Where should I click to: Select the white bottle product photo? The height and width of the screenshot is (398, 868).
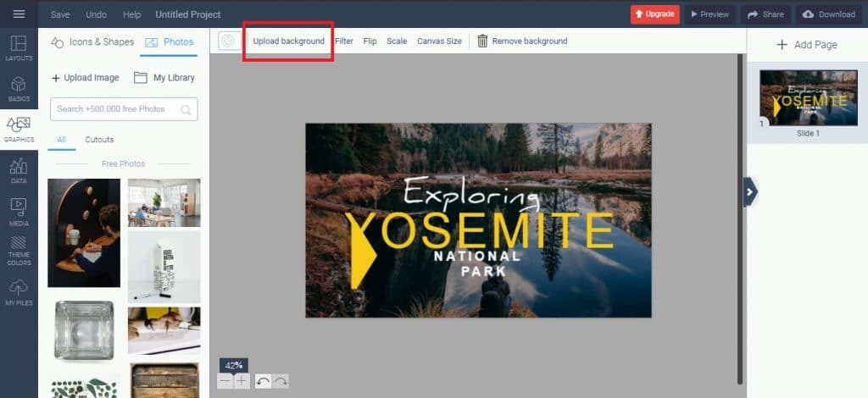pyautogui.click(x=164, y=267)
